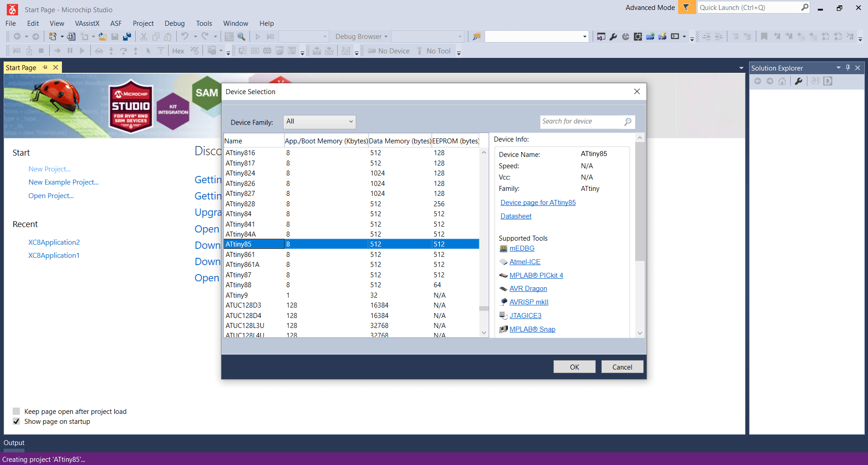Click the two-chip icon with blue globe
868x465 pixels.
[650, 37]
